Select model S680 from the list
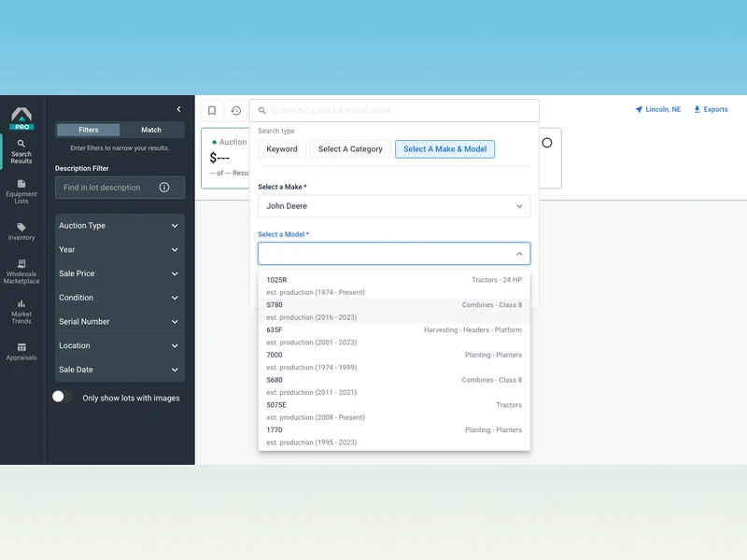Image resolution: width=747 pixels, height=560 pixels. (x=394, y=386)
